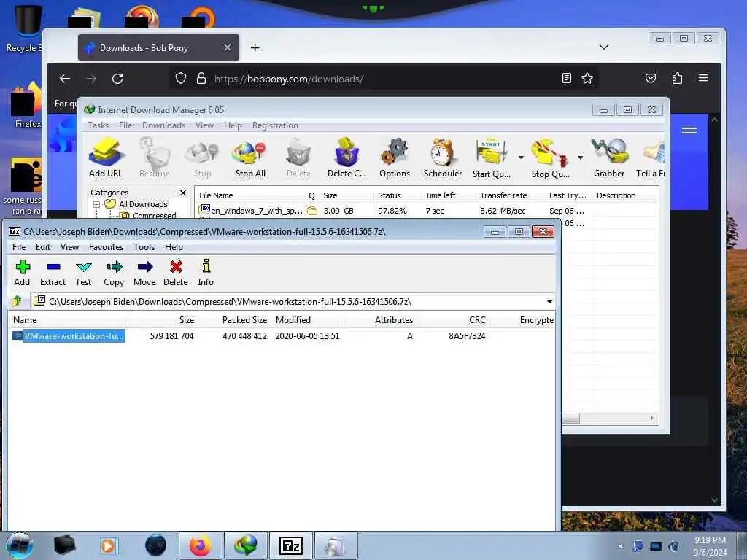747x560 pixels.
Task: Go back in Firefox
Action: 65,79
